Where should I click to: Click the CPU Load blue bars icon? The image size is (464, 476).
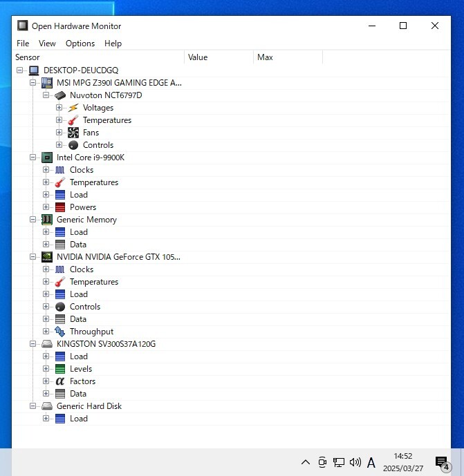pos(60,195)
